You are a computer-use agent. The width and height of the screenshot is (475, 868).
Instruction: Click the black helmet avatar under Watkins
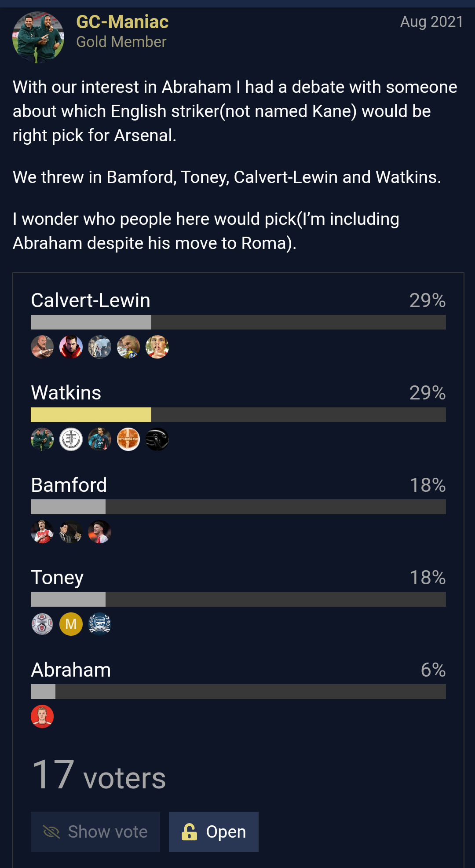tap(157, 439)
